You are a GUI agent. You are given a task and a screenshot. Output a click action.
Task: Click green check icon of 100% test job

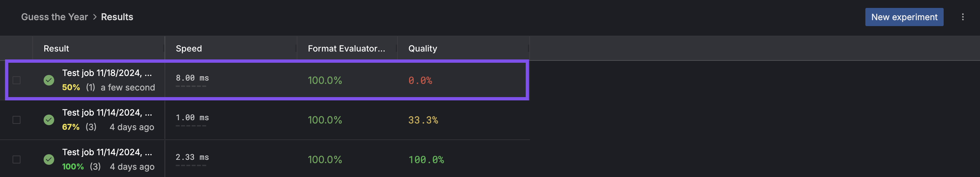(49, 159)
